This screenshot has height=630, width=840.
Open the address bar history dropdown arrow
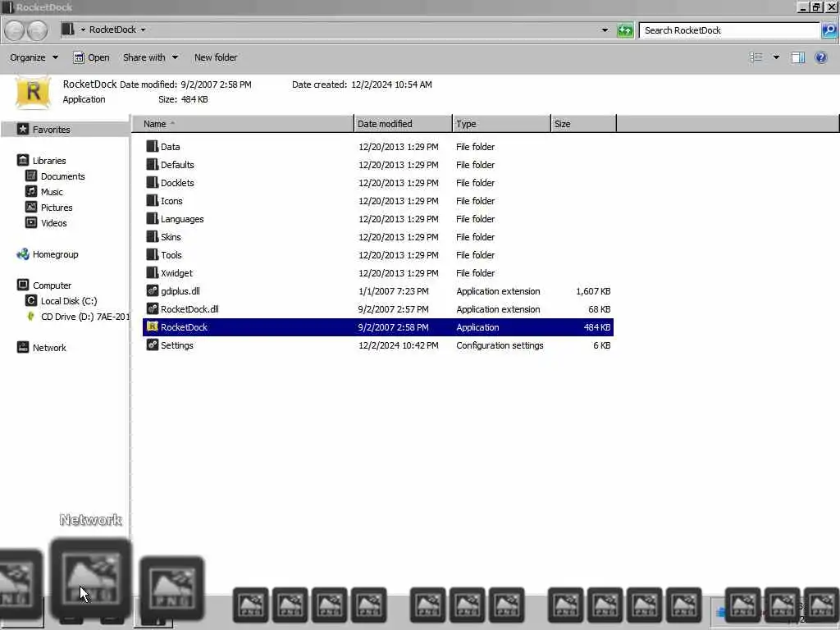(605, 30)
